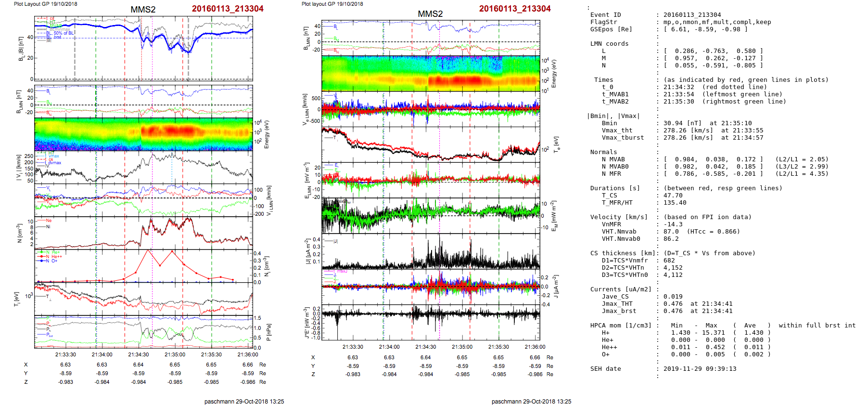Select the timestamp "2019-11-29 09:39:13"
The height and width of the screenshot is (405, 868).
tap(700, 369)
